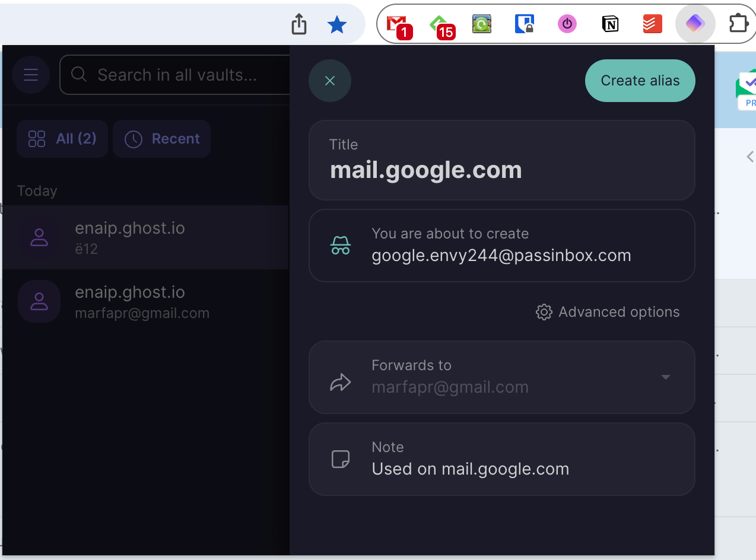The width and height of the screenshot is (756, 560).
Task: Open enaip.ghost.io entry for marfapr@gmail.com
Action: click(145, 301)
